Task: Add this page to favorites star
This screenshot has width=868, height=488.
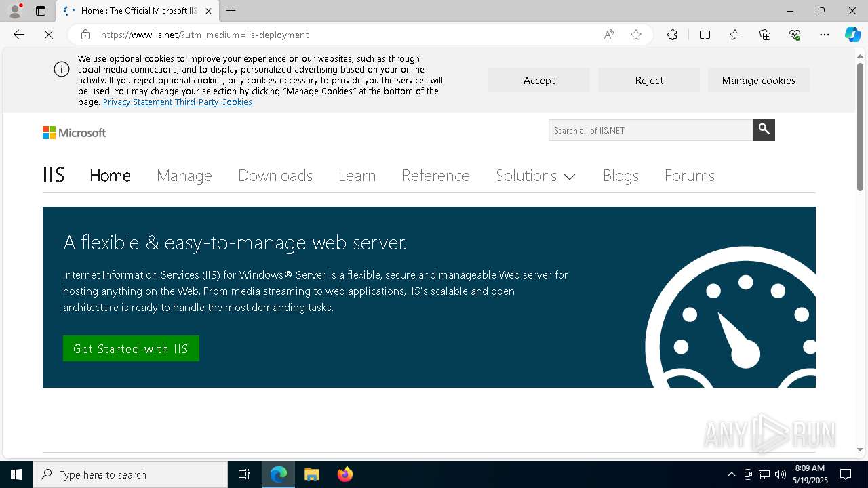Action: 636,35
